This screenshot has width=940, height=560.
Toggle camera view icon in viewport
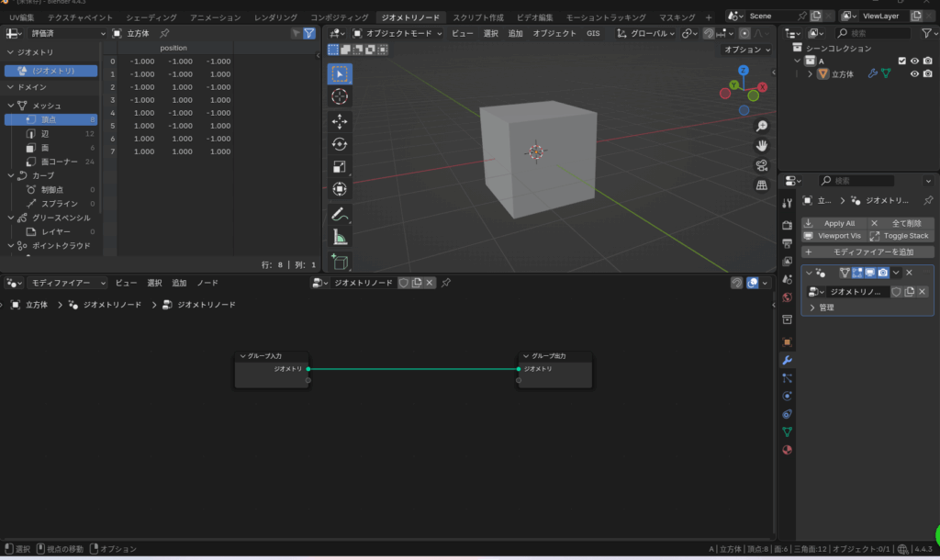point(761,165)
